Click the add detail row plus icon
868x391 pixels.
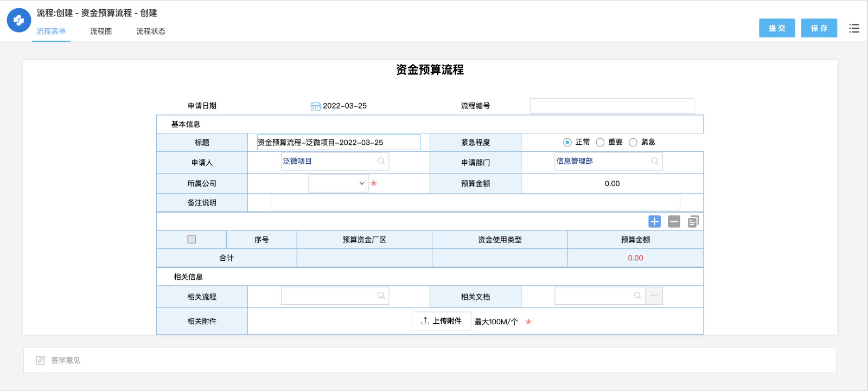point(655,221)
